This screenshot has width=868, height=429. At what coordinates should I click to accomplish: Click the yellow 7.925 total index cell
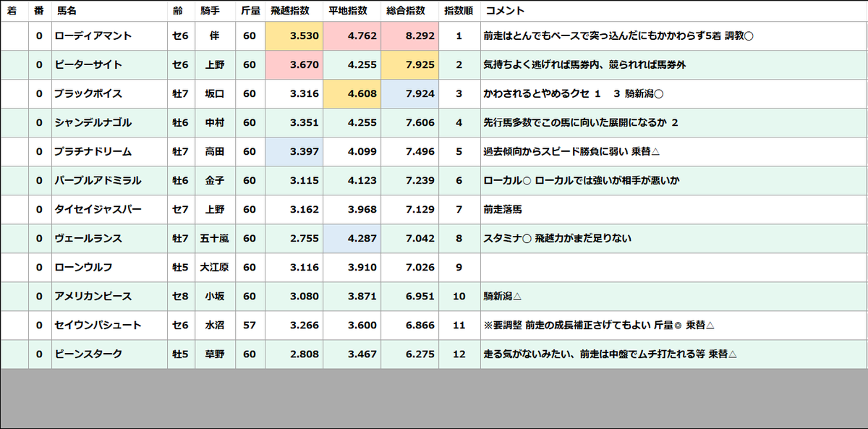[409, 65]
